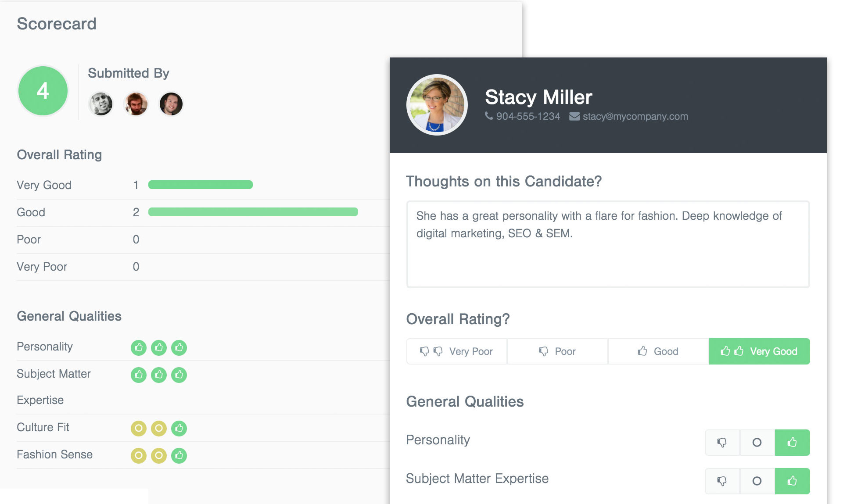This screenshot has width=854, height=504.
Task: Rate Personality with thumbs up
Action: (792, 443)
